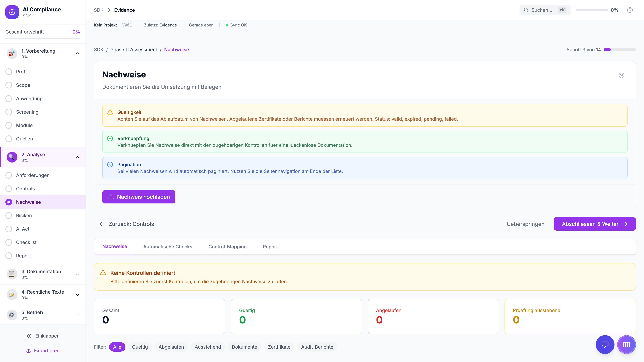Open help icon in Nachweise card header
The image size is (644, 362).
point(621,75)
